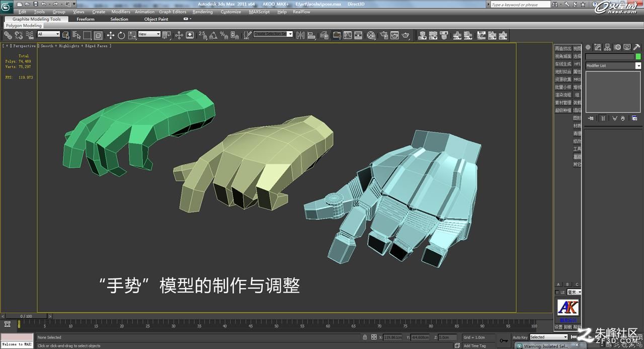Open selection filter All dropdown
644x349 pixels.
[48, 34]
